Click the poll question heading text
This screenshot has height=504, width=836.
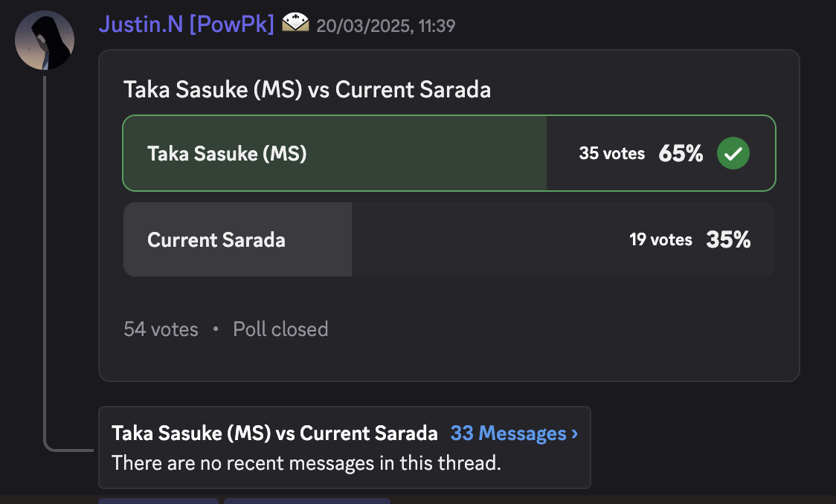point(306,90)
